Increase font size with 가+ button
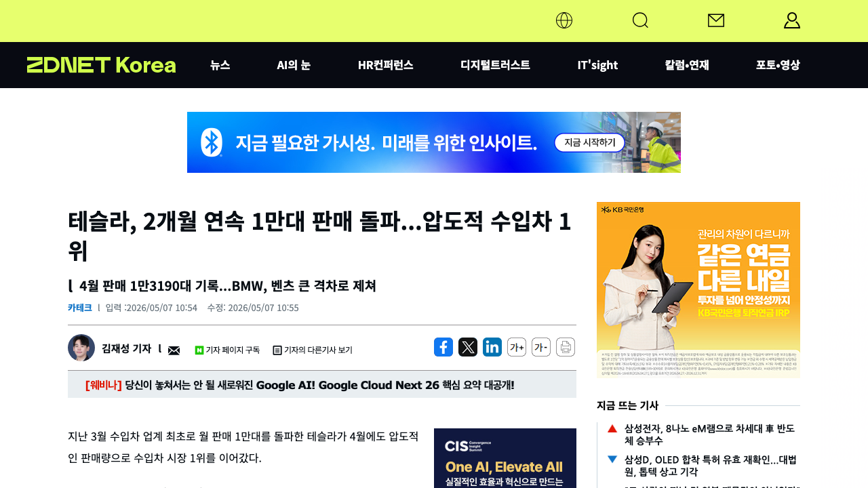The image size is (868, 488). click(x=517, y=347)
